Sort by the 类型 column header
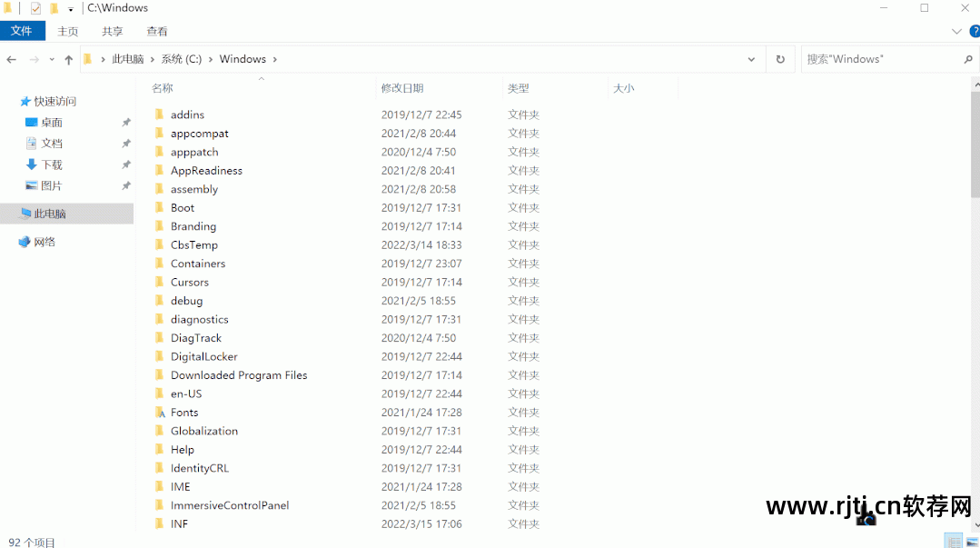This screenshot has height=548, width=980. [518, 88]
